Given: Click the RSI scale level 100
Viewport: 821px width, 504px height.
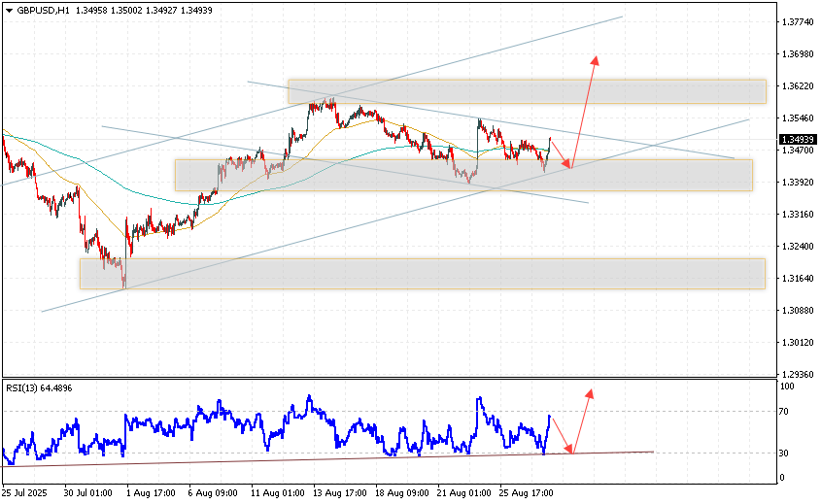Looking at the screenshot, I should point(787,386).
